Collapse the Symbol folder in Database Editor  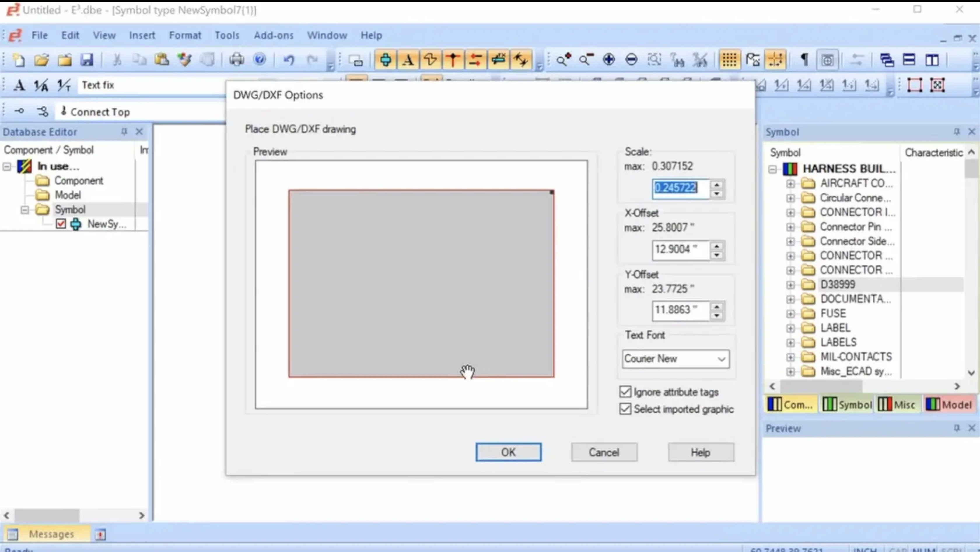25,210
